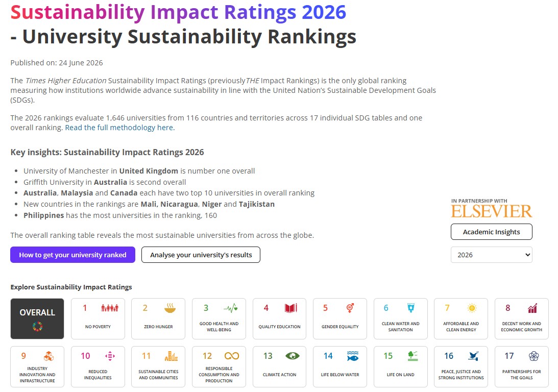Open Responsible Consumption infinity icon
Image resolution: width=558 pixels, height=392 pixels.
click(232, 356)
